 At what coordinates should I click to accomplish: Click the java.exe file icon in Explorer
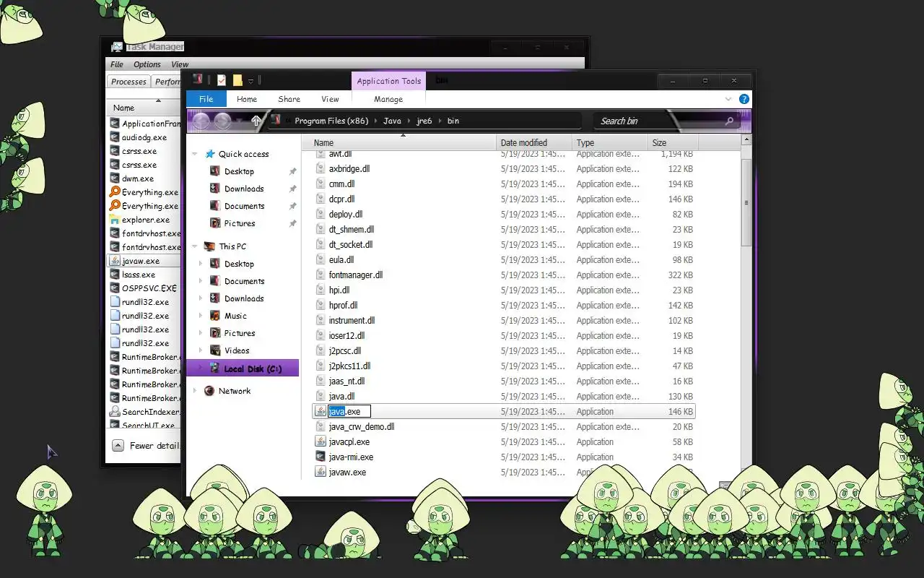point(321,411)
